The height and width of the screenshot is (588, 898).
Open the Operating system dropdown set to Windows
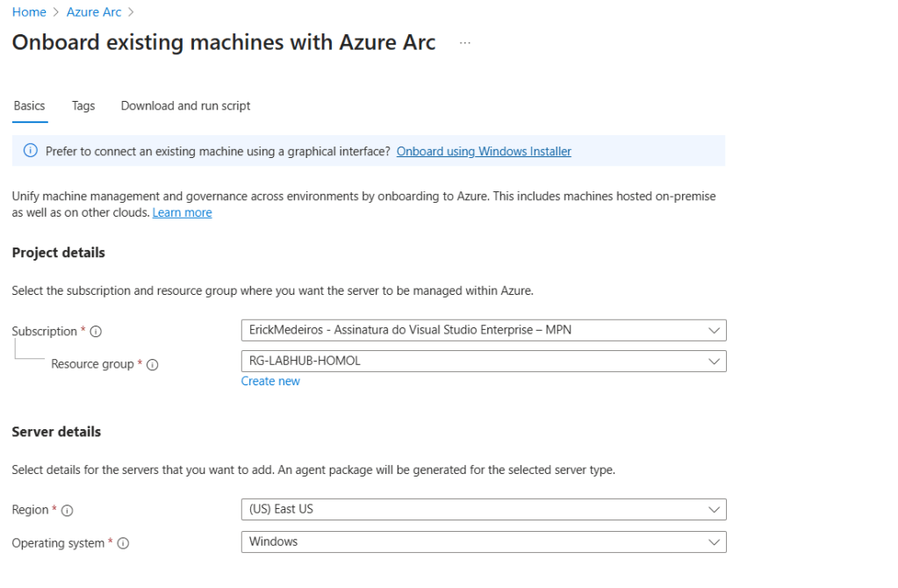[x=483, y=541]
